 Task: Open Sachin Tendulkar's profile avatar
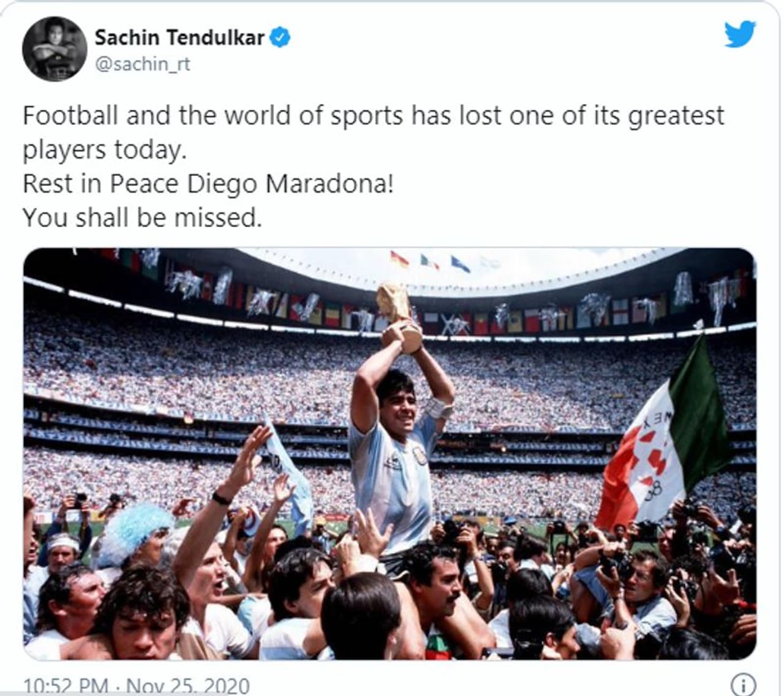pos(55,48)
